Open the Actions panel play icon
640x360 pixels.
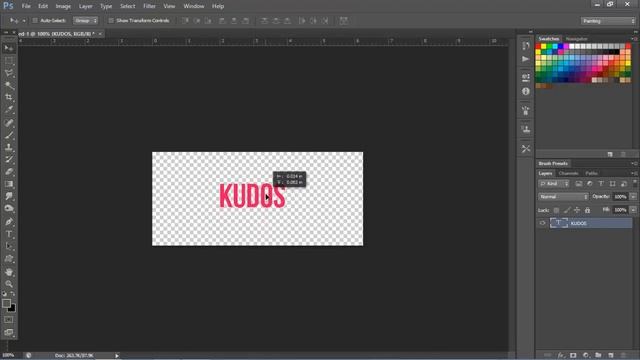coord(526,59)
